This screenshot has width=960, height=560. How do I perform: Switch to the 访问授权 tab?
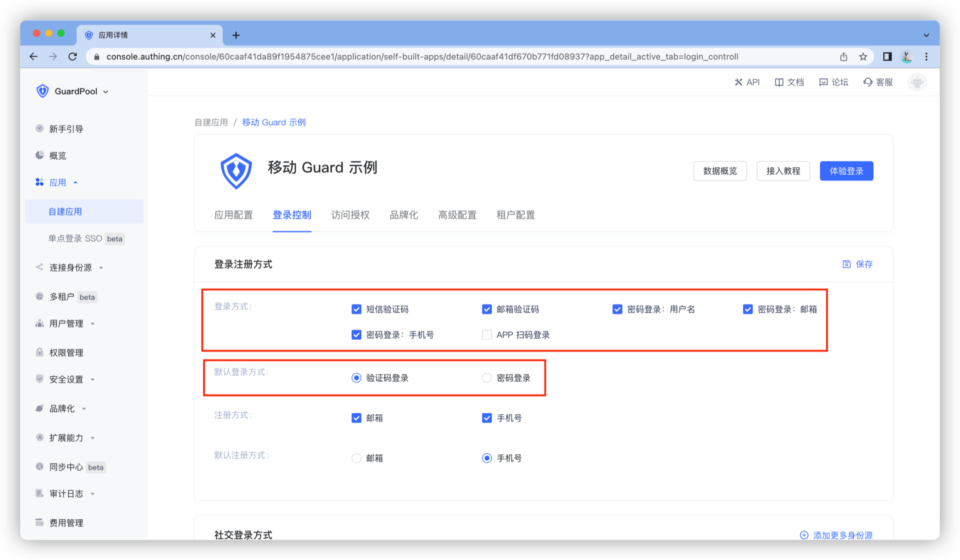(350, 215)
